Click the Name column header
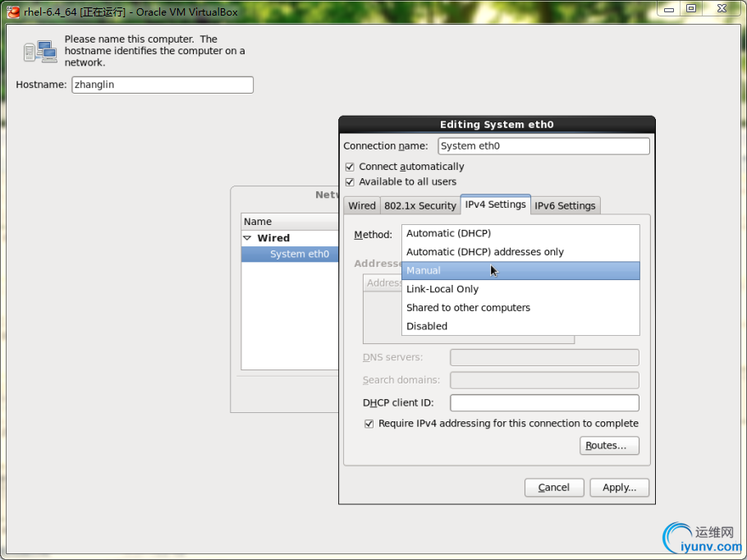 coord(290,222)
